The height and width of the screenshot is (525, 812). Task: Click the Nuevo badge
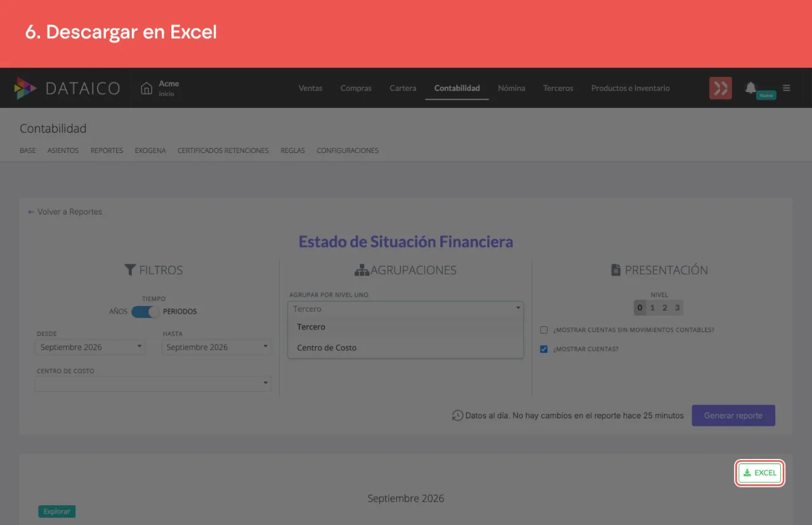(766, 95)
